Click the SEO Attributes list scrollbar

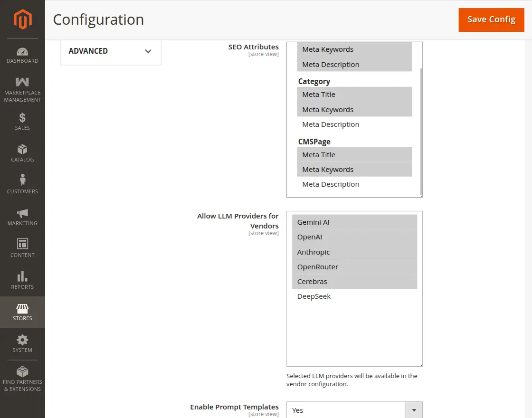(421, 132)
